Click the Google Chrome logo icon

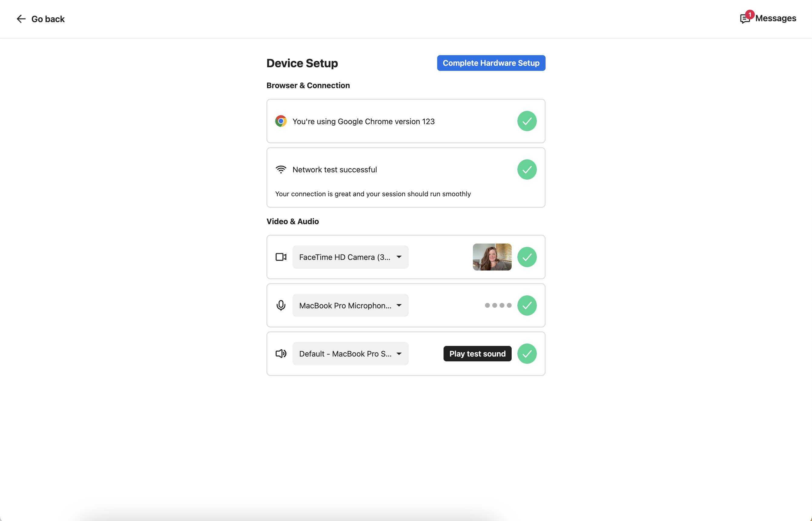(281, 121)
